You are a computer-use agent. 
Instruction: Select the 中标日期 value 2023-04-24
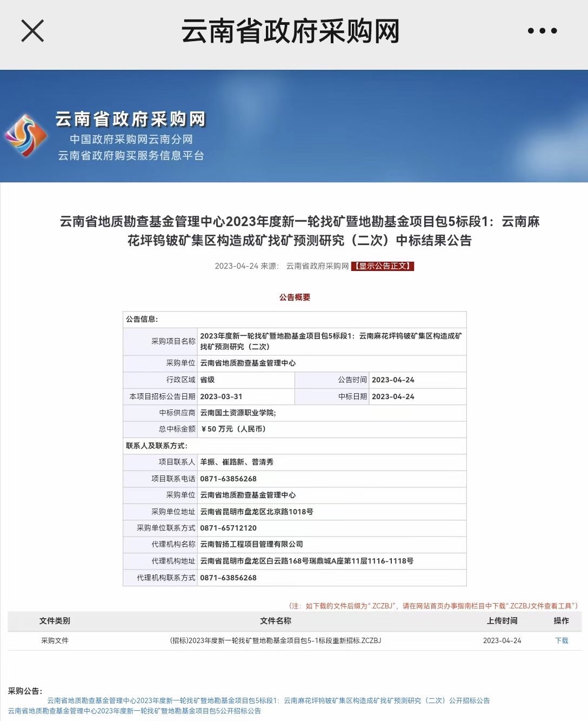click(x=393, y=396)
